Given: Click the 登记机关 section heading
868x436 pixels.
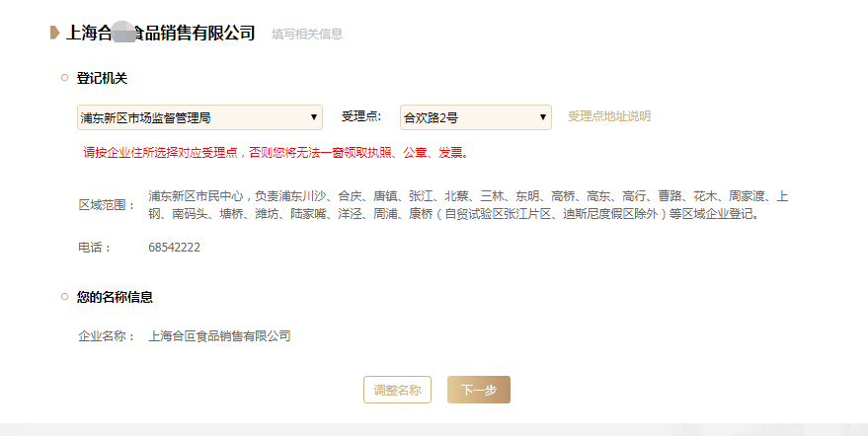Looking at the screenshot, I should point(102,78).
